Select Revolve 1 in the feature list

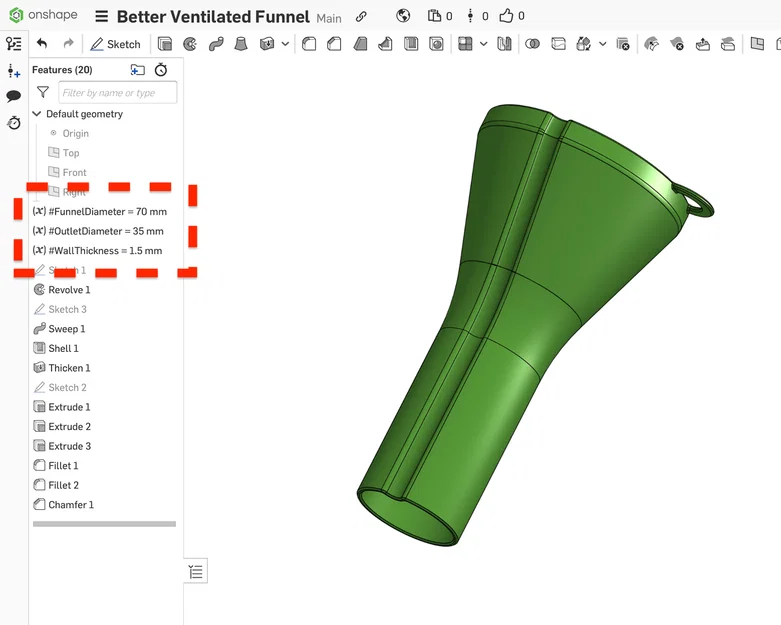coord(62,290)
